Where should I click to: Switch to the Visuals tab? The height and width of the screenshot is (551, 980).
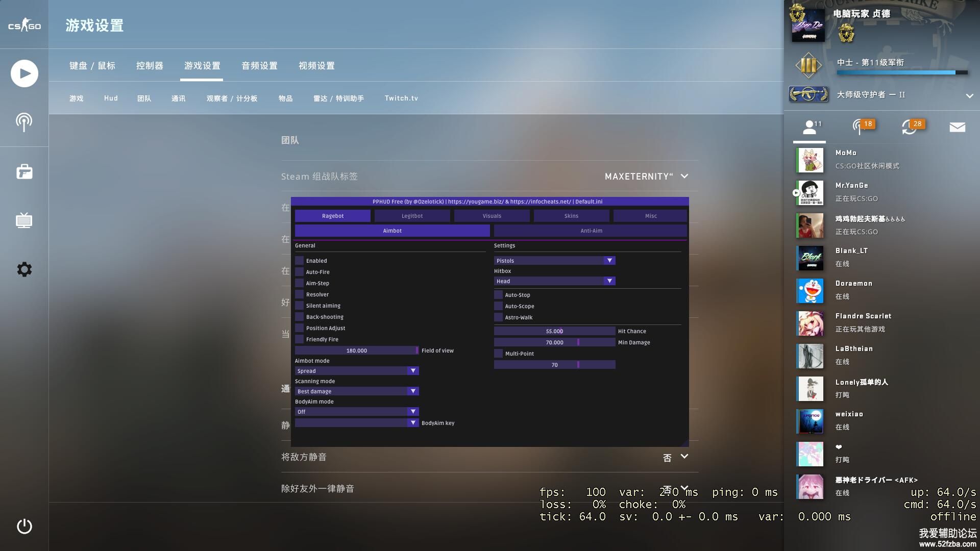[492, 216]
